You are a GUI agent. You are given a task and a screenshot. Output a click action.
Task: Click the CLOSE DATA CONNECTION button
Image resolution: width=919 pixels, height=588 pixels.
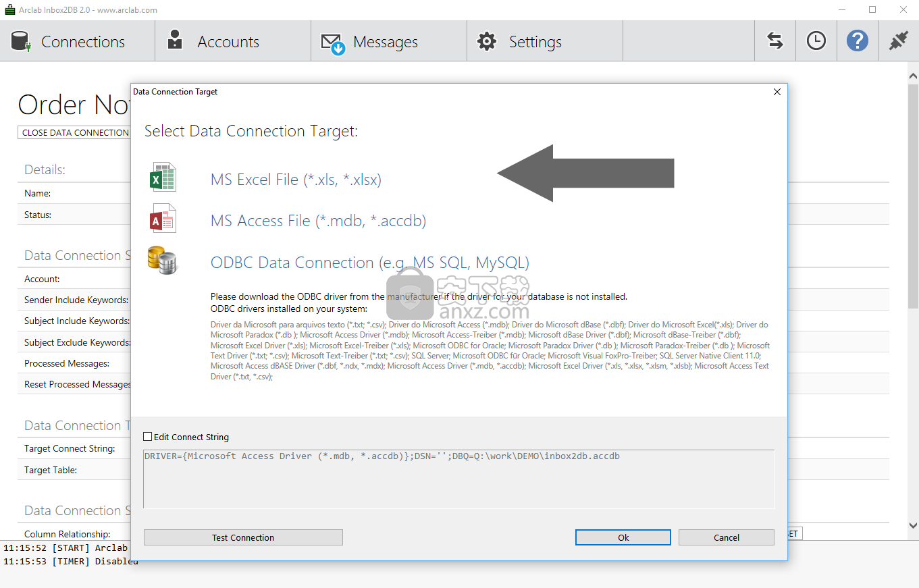click(x=75, y=132)
